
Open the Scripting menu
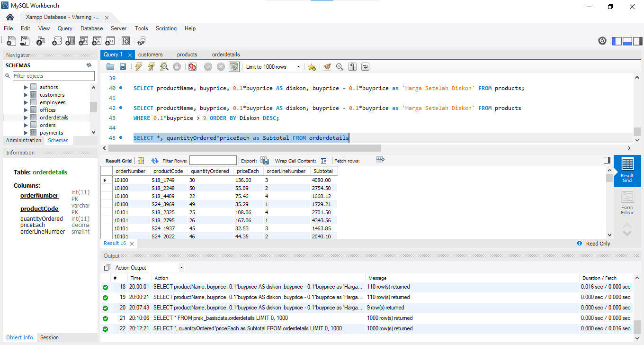166,28
